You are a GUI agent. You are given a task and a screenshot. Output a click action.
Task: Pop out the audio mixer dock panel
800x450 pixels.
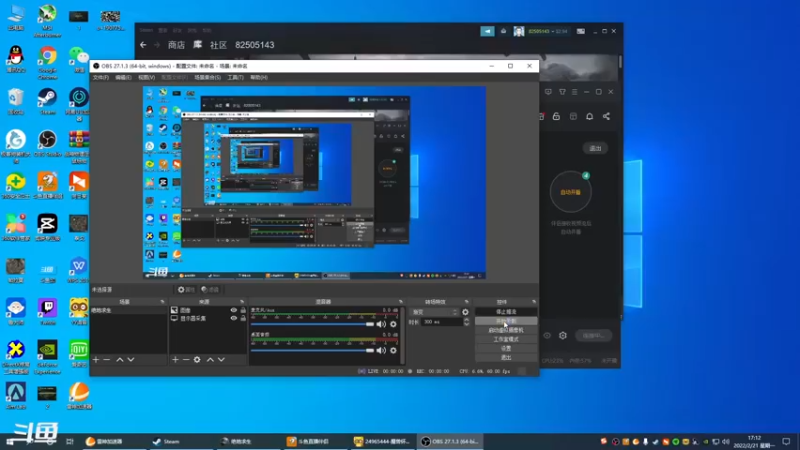401,302
